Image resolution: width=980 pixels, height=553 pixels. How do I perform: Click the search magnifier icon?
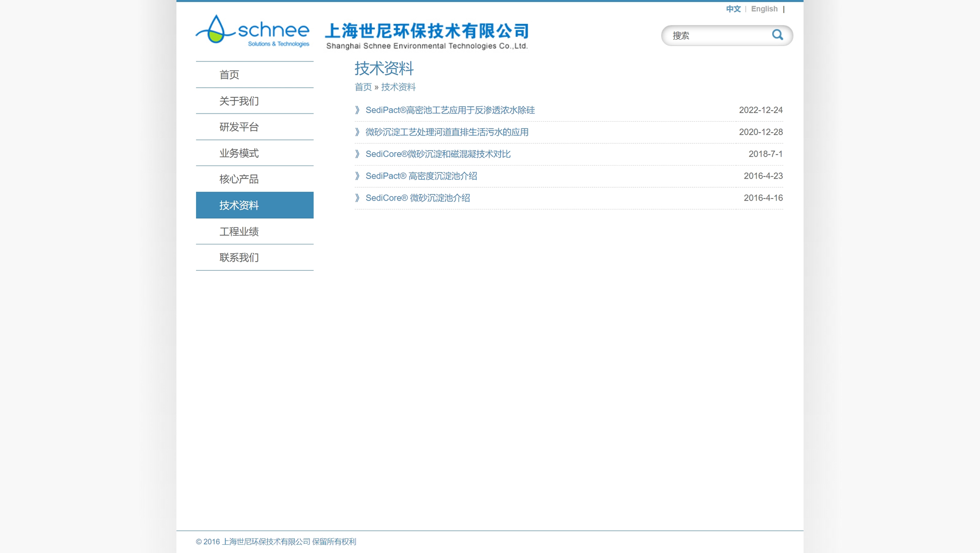[777, 35]
